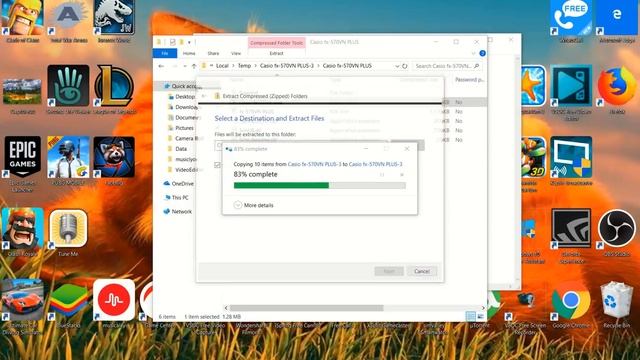
Task: Switch to large icons view in status bar
Action: 480,316
